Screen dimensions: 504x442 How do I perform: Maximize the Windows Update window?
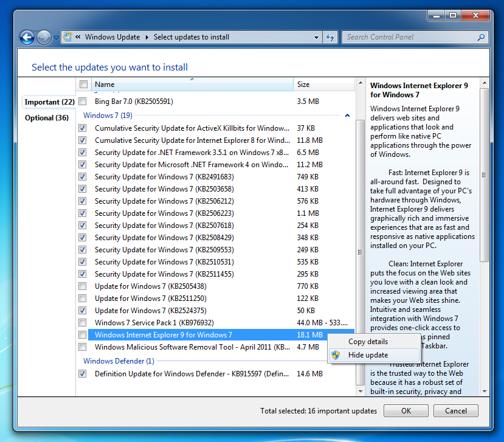[x=453, y=15]
